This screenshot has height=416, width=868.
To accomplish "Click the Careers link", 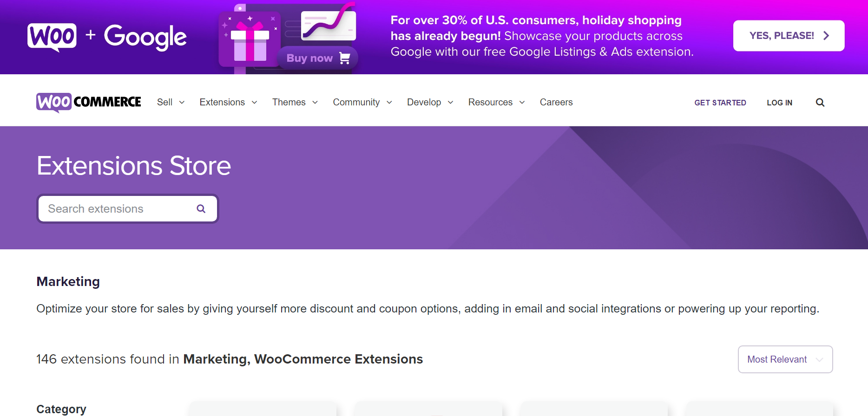I will click(x=556, y=102).
